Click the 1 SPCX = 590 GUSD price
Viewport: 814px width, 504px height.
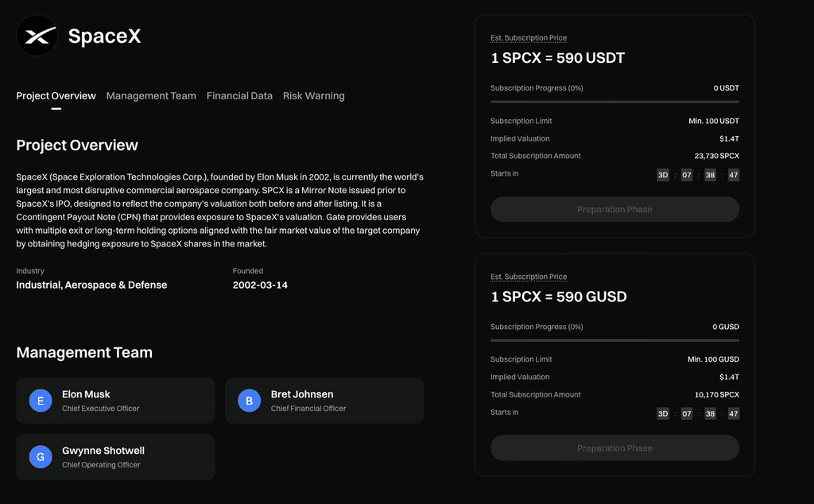[559, 297]
